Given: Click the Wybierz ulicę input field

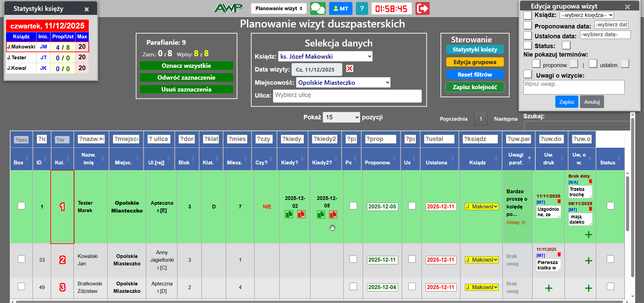Looking at the screenshot, I should click(x=347, y=96).
